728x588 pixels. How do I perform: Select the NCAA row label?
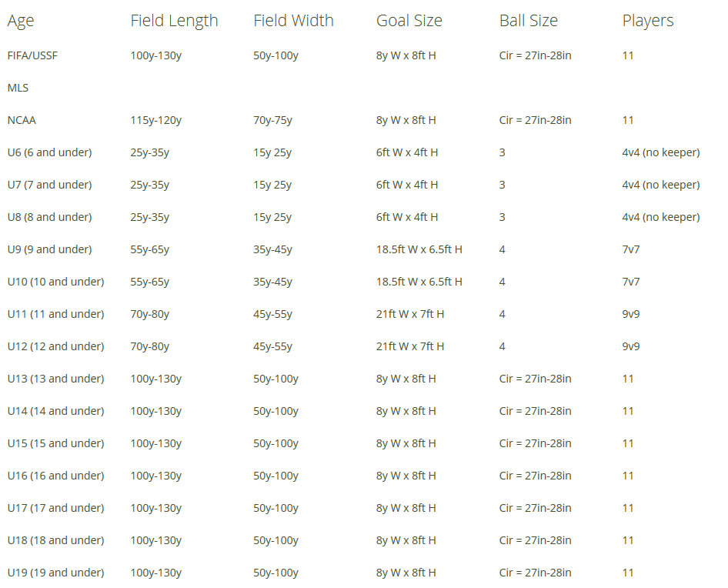pos(22,120)
